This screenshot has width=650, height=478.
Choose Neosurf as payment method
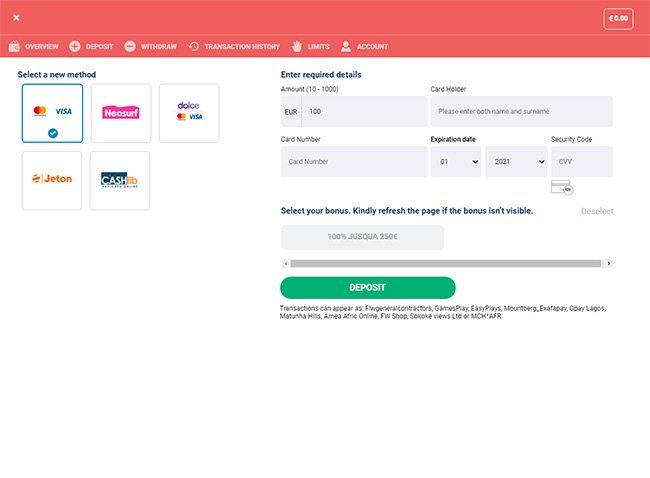(121, 113)
